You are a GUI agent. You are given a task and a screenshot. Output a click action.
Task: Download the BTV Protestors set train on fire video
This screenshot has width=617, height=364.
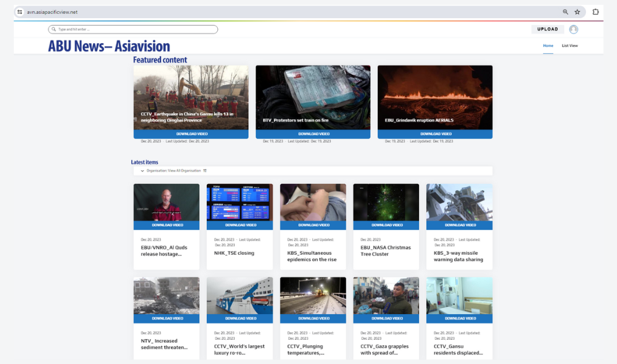pyautogui.click(x=313, y=134)
